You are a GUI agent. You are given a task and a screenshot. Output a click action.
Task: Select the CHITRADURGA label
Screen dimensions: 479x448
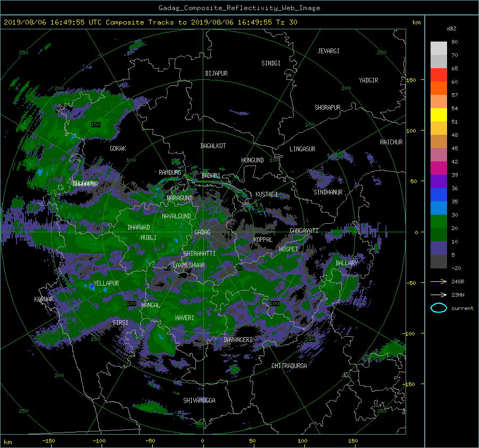coord(290,366)
